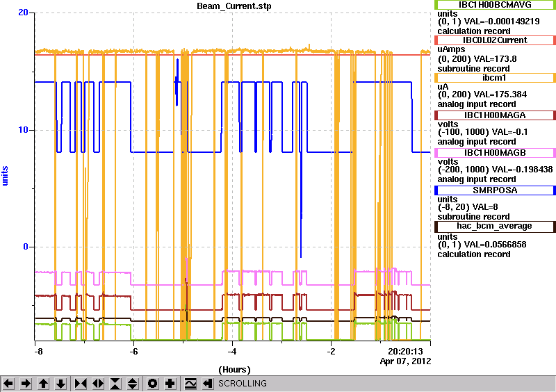Pan the graph up with the up arrow icon

point(43,384)
